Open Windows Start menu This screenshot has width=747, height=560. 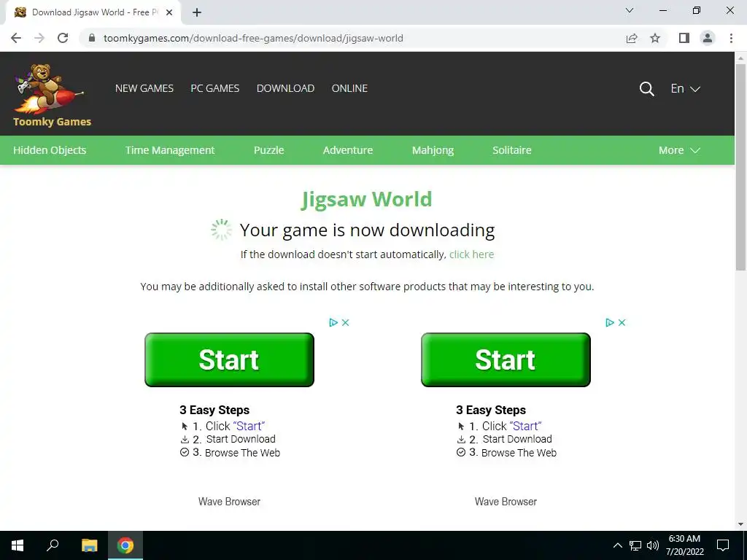(18, 545)
